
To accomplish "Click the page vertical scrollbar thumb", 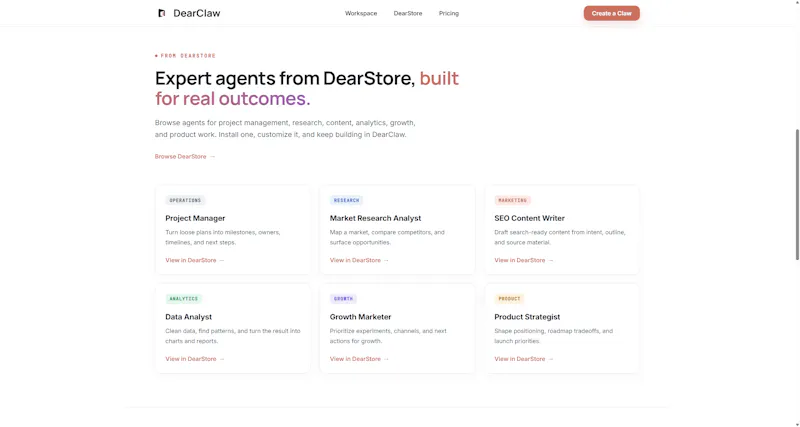I will 797,194.
